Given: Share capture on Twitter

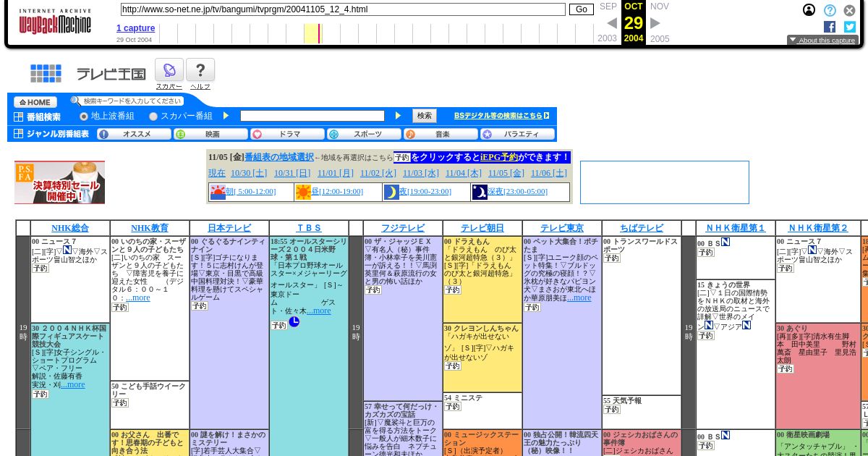Looking at the screenshot, I should pos(850,27).
